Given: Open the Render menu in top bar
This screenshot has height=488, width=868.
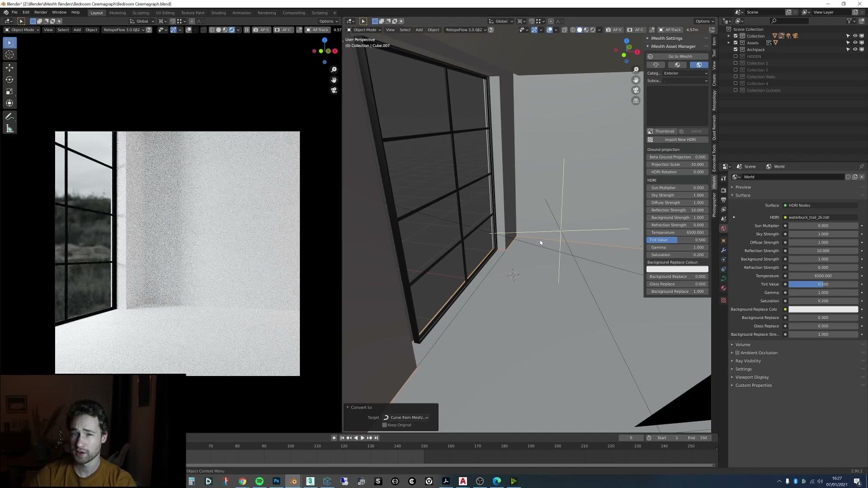Looking at the screenshot, I should (41, 12).
